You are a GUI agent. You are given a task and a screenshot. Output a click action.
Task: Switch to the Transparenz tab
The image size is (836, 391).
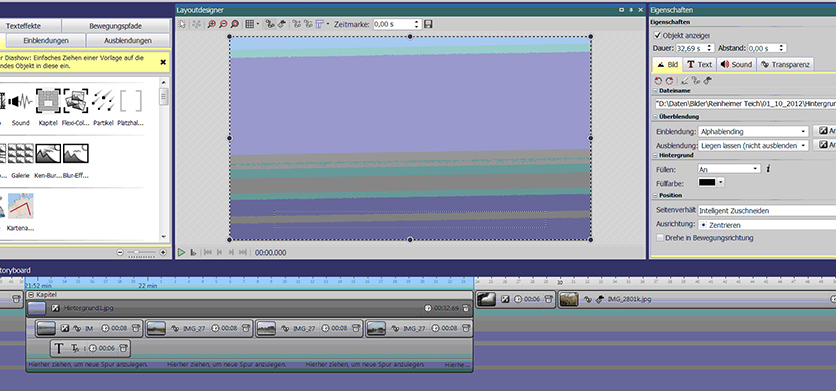pos(785,65)
